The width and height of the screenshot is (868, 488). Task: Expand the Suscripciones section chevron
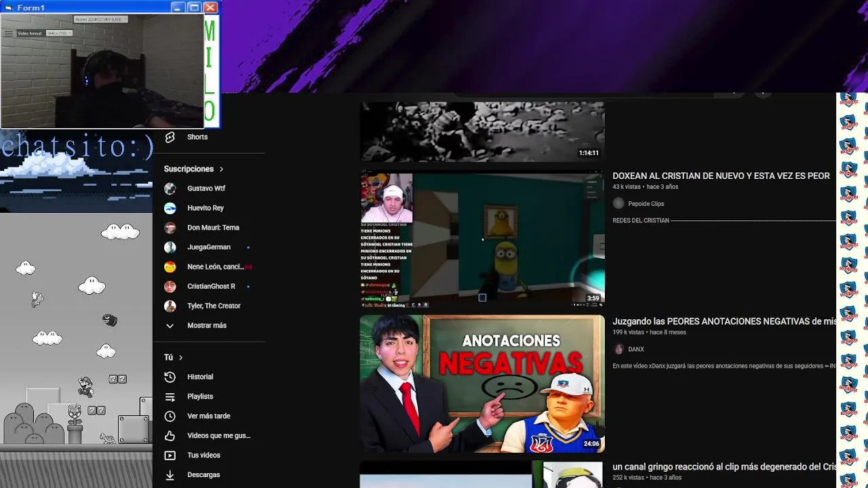(x=221, y=169)
